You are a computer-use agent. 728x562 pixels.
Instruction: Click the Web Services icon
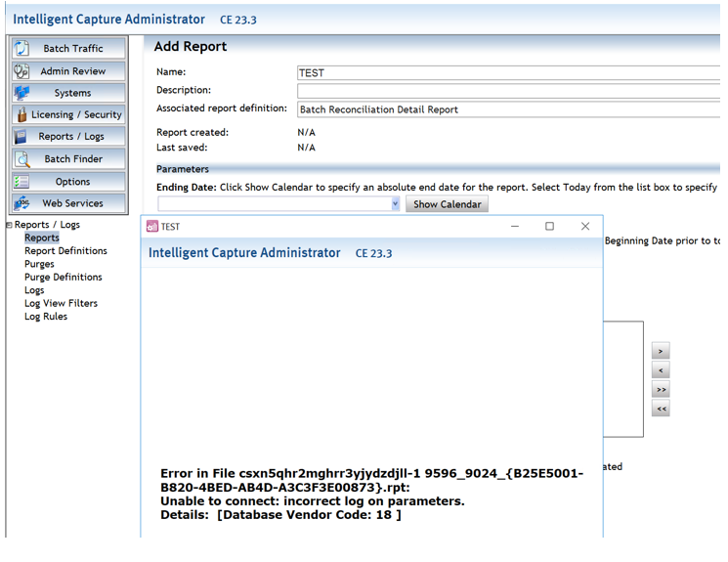21,203
